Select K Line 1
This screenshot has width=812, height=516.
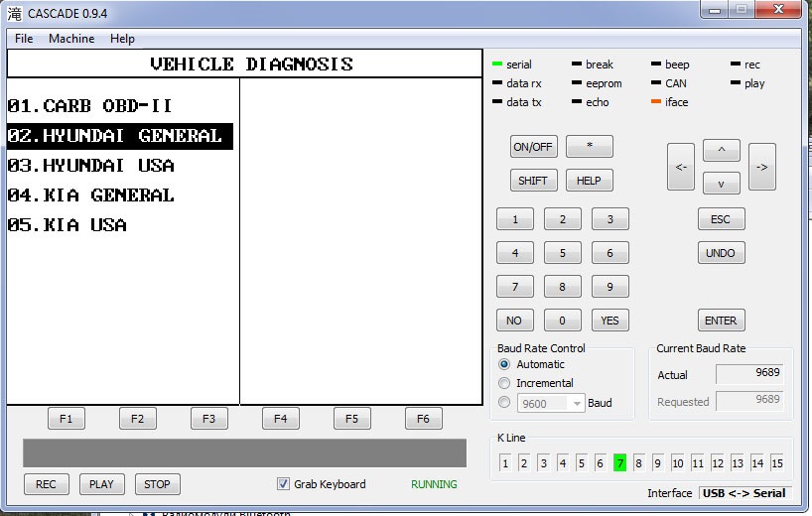(x=505, y=462)
